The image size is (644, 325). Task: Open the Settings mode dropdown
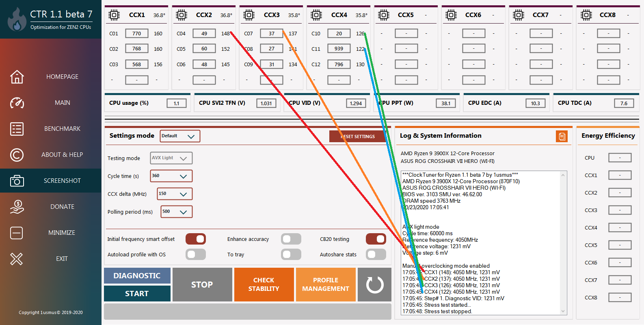[x=180, y=136]
